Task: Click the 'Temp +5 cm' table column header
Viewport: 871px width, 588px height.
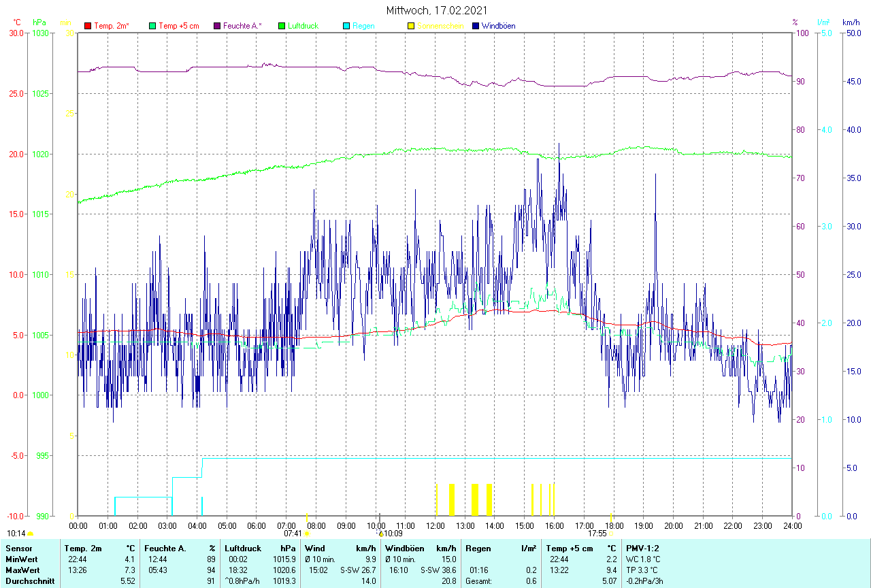Action: tap(570, 548)
